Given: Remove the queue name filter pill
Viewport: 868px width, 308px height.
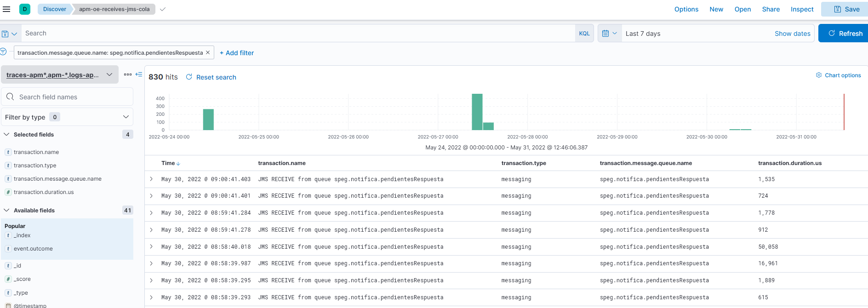Looking at the screenshot, I should coord(208,52).
